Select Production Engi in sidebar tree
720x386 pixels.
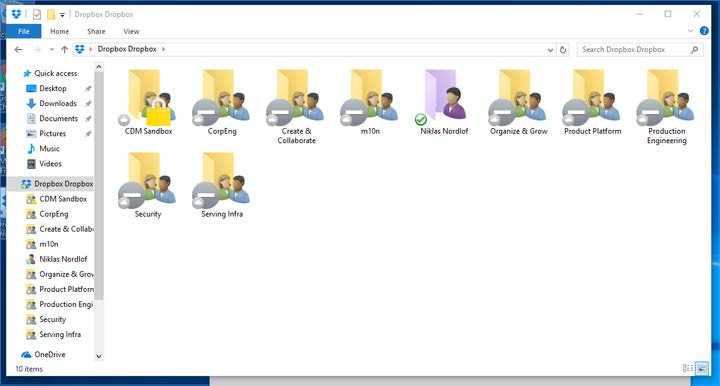point(66,304)
